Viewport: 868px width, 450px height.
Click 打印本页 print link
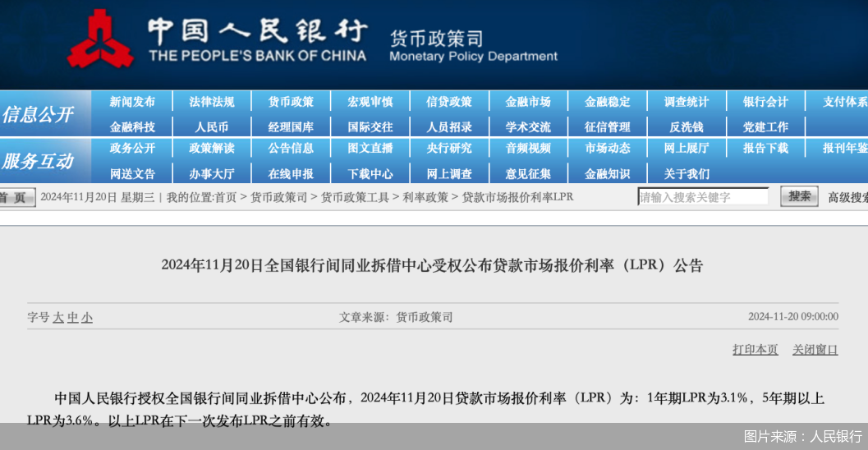click(755, 349)
